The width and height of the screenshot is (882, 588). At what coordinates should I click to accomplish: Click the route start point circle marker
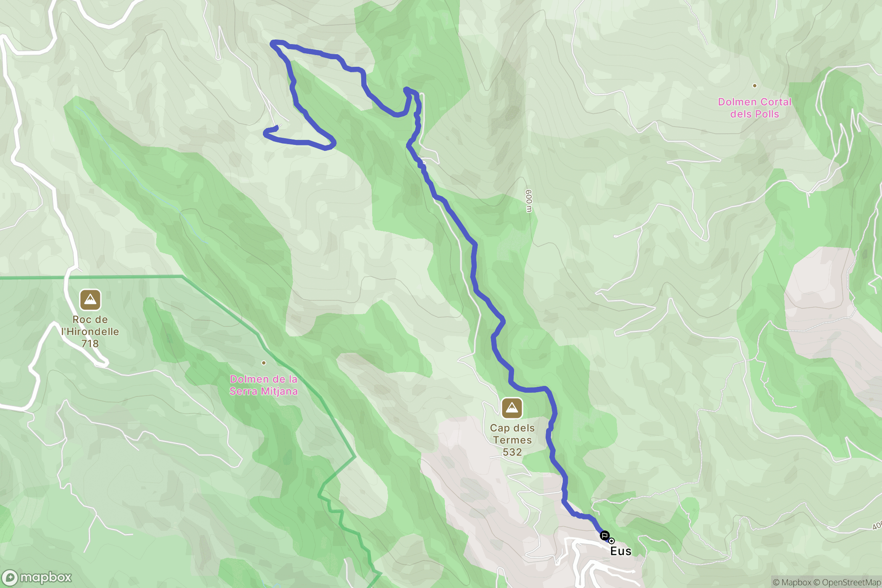click(x=612, y=541)
